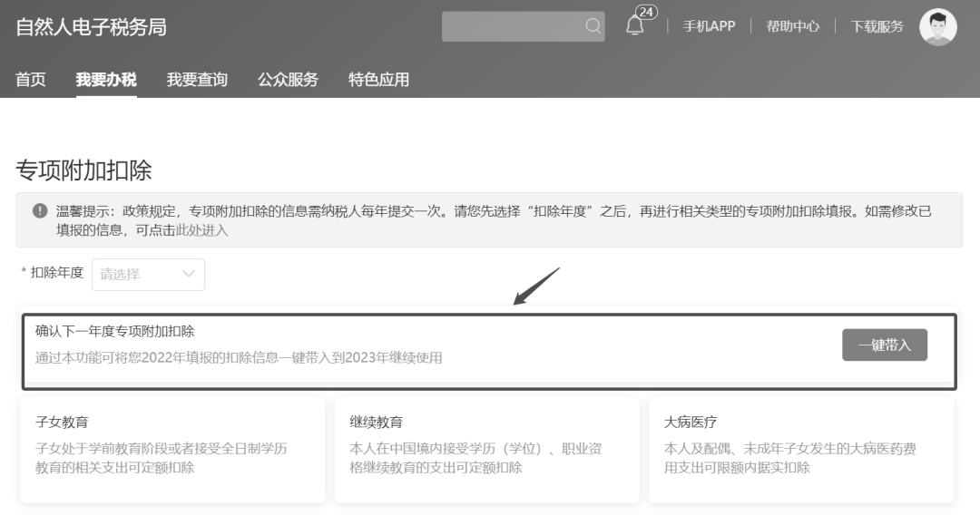The image size is (980, 515).
Task: Navigate to 公众服务 tab
Action: tap(288, 80)
